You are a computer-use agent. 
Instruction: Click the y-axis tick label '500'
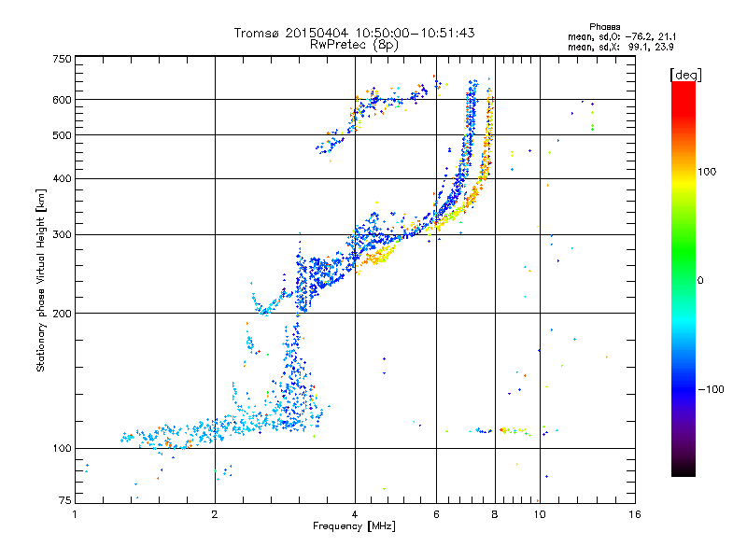pos(62,135)
